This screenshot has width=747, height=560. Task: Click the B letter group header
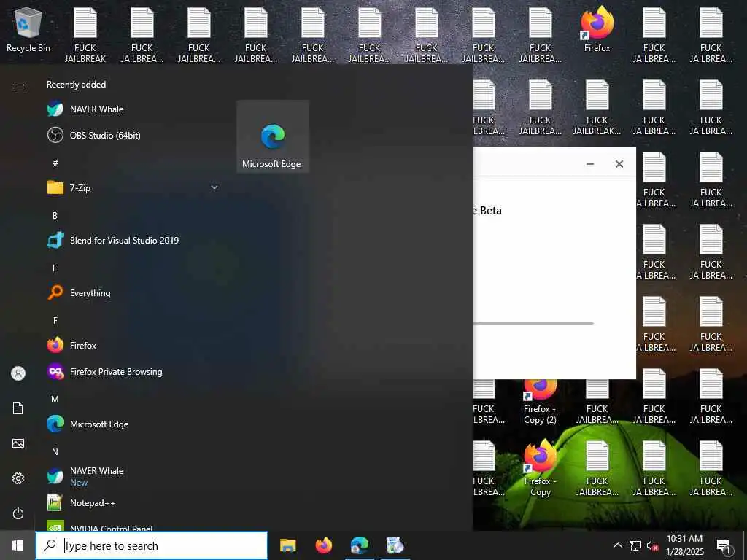55,215
